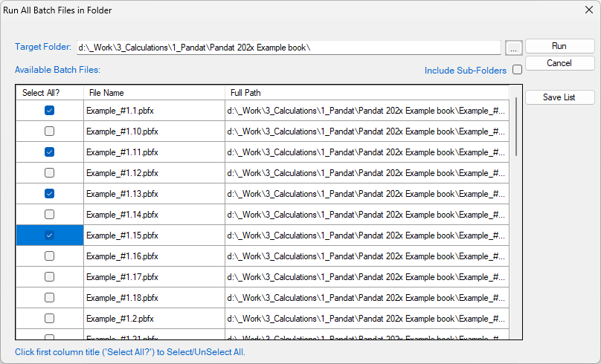Click the Run button
This screenshot has width=601, height=364.
point(559,46)
